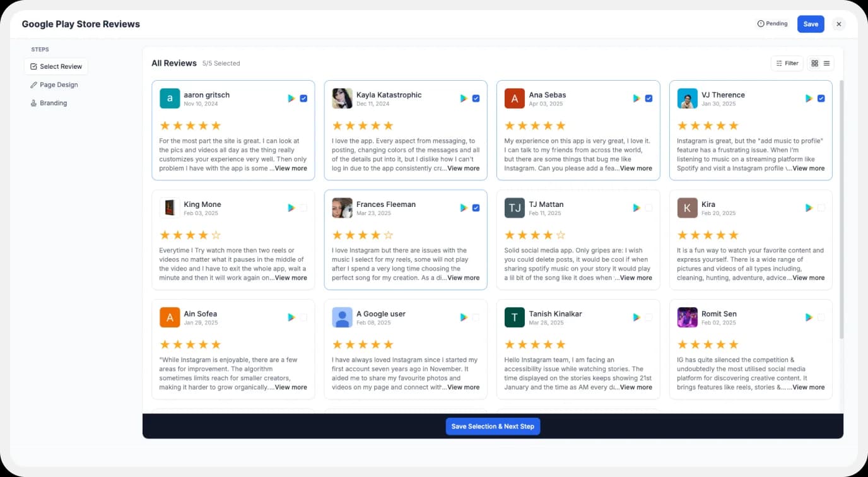The image size is (868, 477).
Task: Switch to grid view layout
Action: (x=814, y=63)
